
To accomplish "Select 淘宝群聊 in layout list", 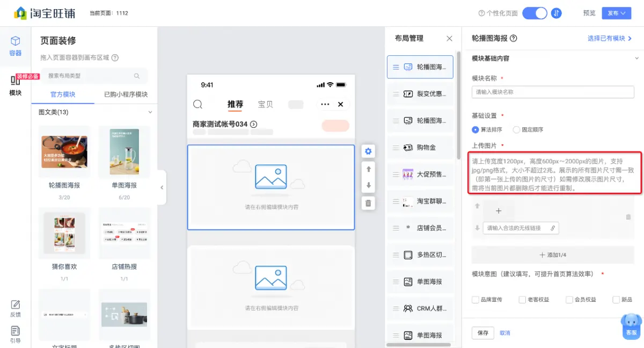I will (420, 201).
